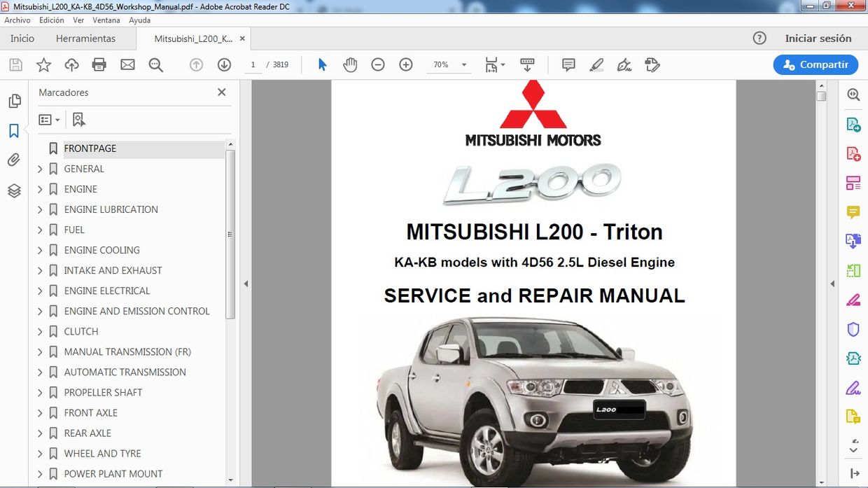Select the INTAKE AND EXHAUST bookmark
This screenshot has height=488, width=868.
click(113, 270)
